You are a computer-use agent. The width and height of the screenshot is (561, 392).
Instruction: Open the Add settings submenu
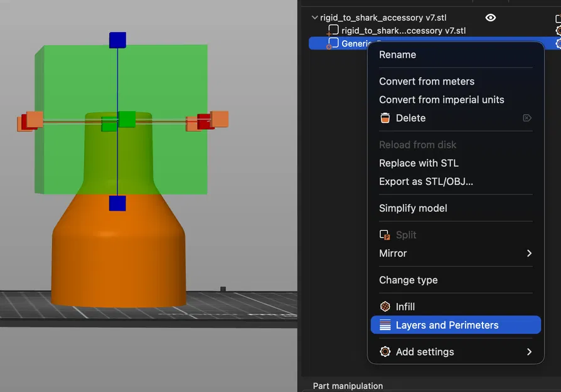tap(456, 352)
